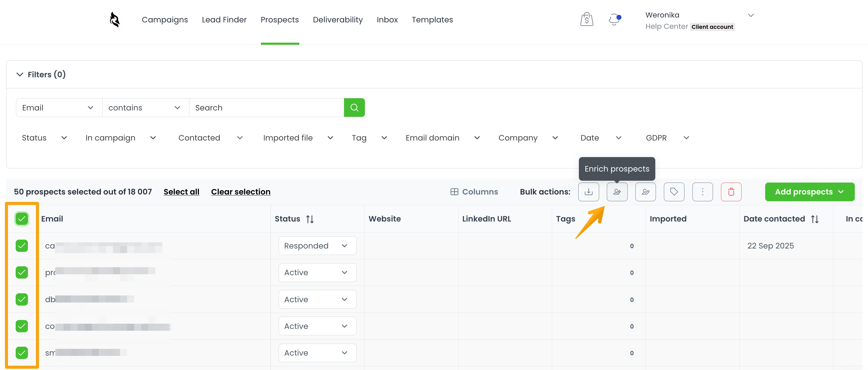Go to the Deliverability tab
The image size is (868, 370).
pyautogui.click(x=338, y=20)
